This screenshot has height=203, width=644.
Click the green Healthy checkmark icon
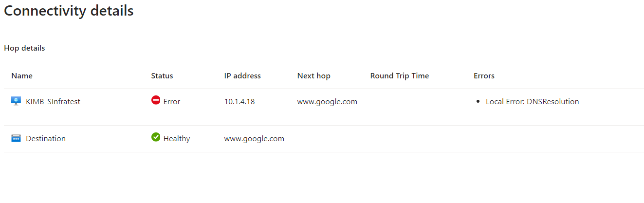tap(156, 137)
